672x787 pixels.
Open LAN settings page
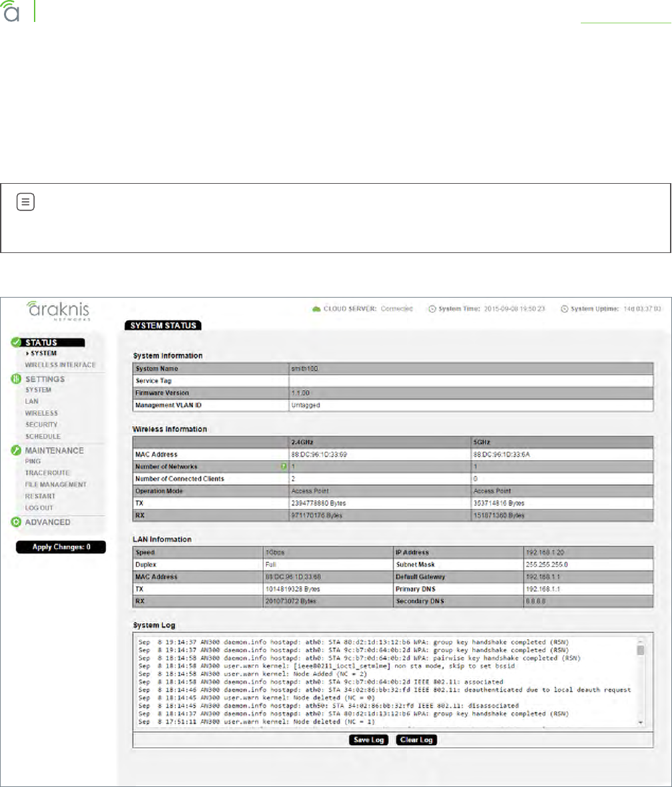31,401
